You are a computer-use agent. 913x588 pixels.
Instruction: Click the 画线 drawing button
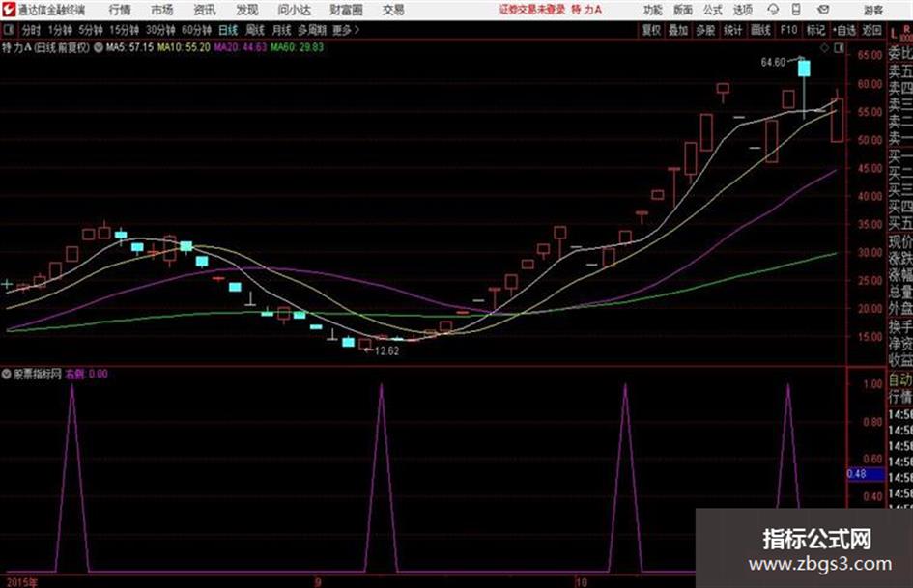coord(760,30)
